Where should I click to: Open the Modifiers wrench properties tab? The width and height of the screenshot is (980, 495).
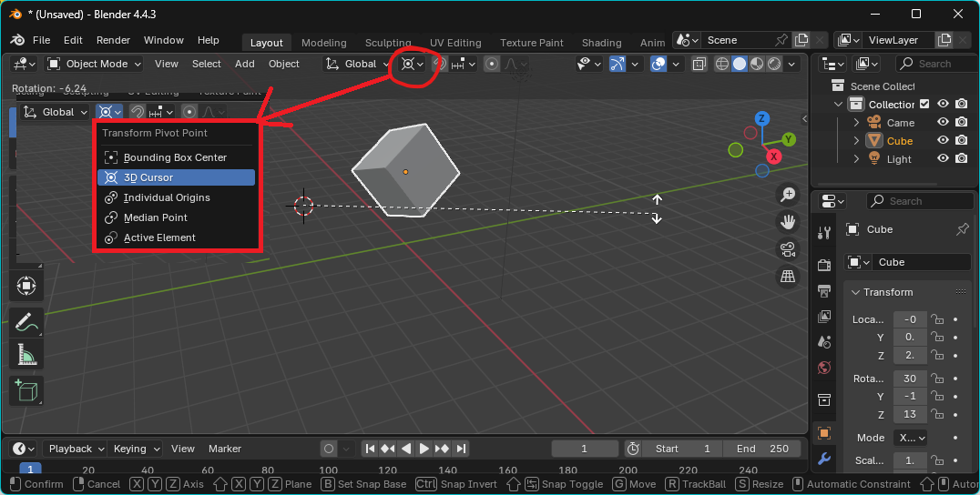coord(824,459)
